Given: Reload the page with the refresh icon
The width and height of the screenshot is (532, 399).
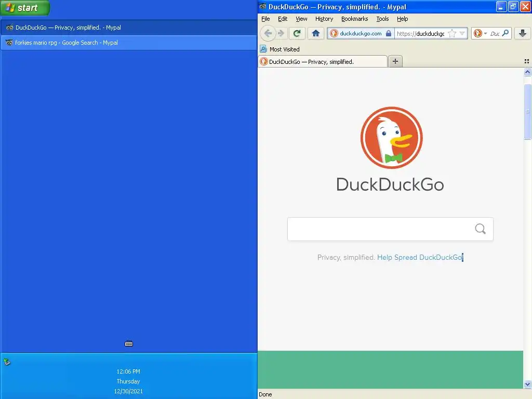Looking at the screenshot, I should (297, 33).
